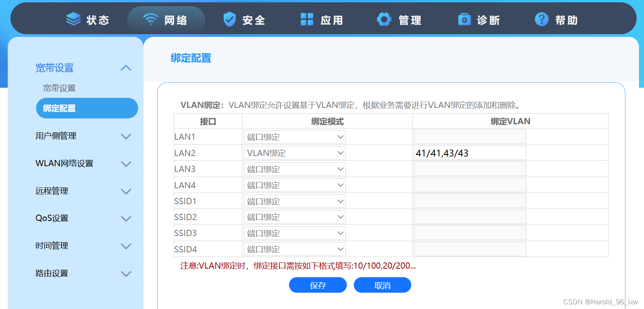Image resolution: width=644 pixels, height=309 pixels.
Task: Click the LAN4 interface cell
Action: pyautogui.click(x=208, y=185)
